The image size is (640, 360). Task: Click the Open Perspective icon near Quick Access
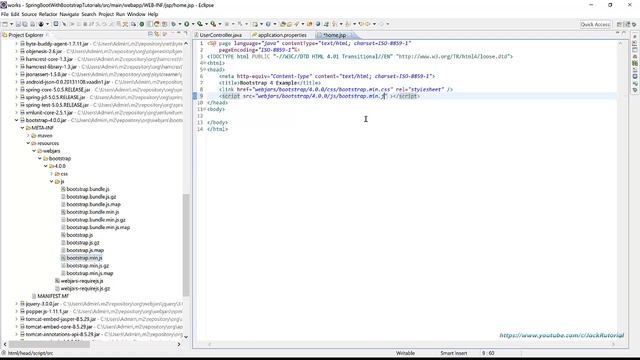[x=620, y=24]
